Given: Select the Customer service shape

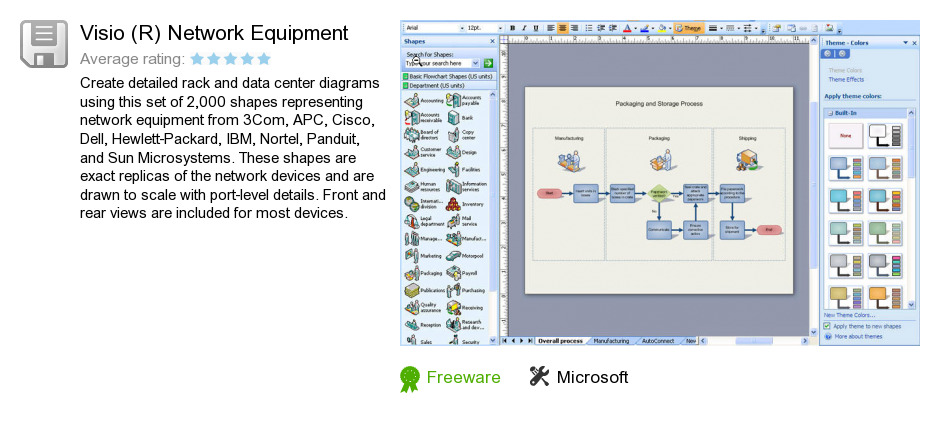Looking at the screenshot, I should click(423, 152).
